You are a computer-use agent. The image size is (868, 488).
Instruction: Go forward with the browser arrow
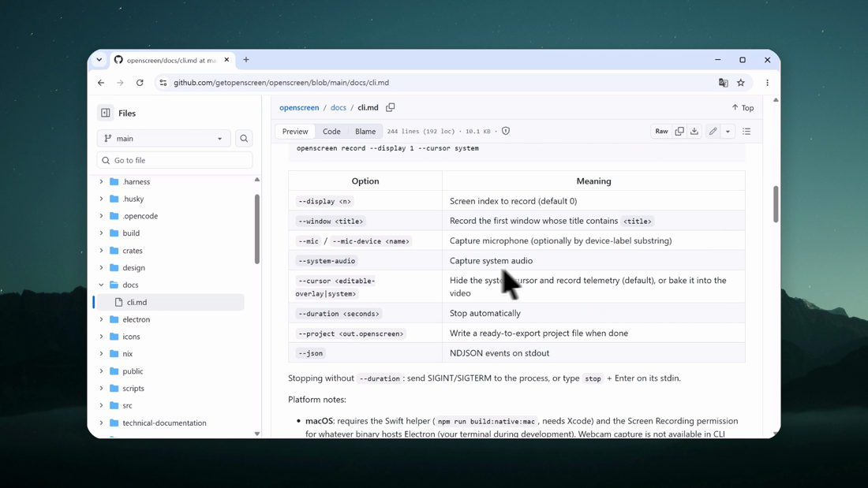pos(120,83)
